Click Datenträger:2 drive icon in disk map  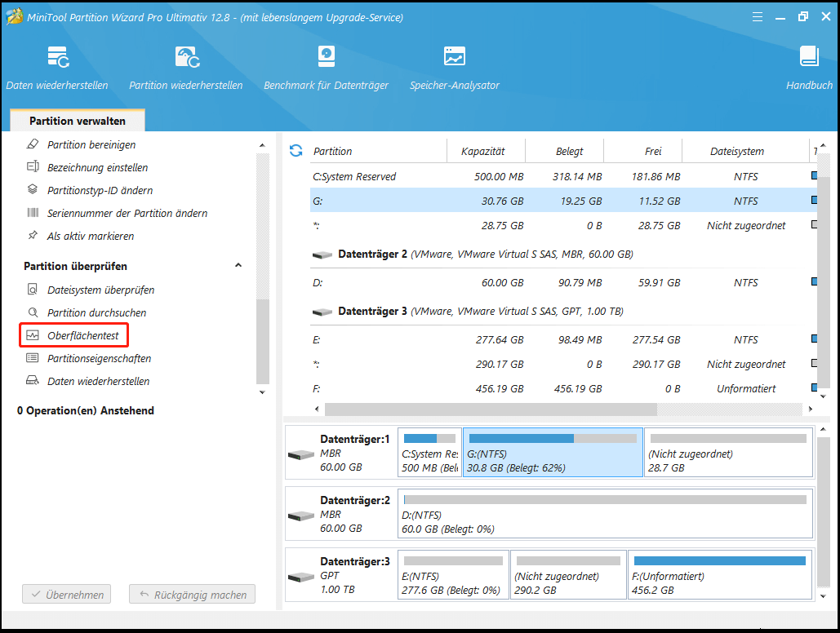pyautogui.click(x=301, y=516)
